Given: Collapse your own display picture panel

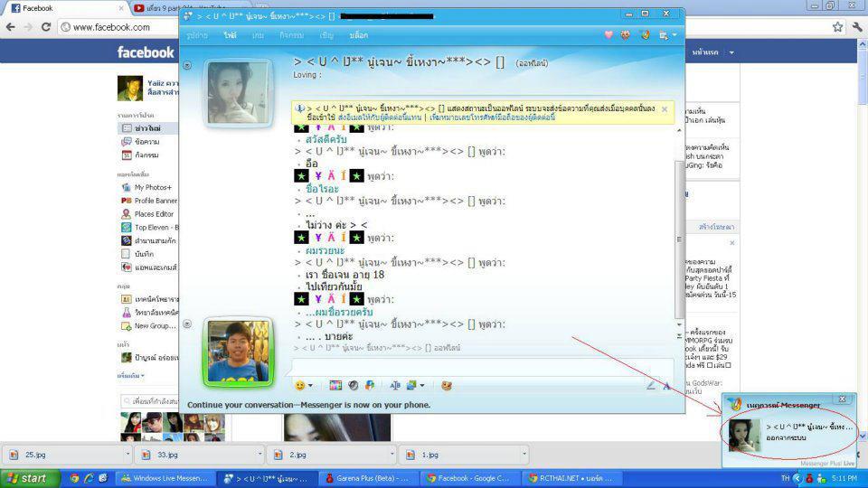Looking at the screenshot, I should pyautogui.click(x=187, y=324).
